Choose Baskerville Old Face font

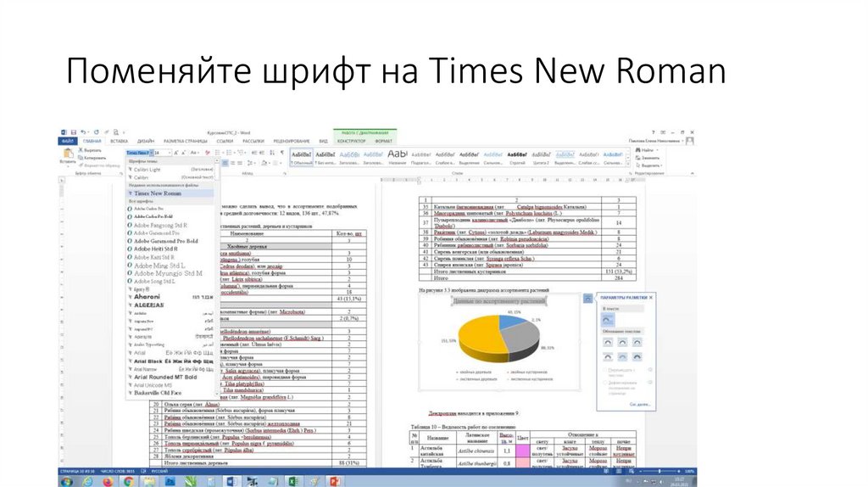pos(170,393)
